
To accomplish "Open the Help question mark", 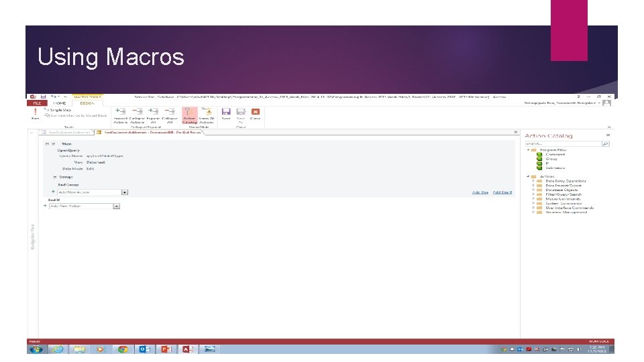I will coord(578,97).
